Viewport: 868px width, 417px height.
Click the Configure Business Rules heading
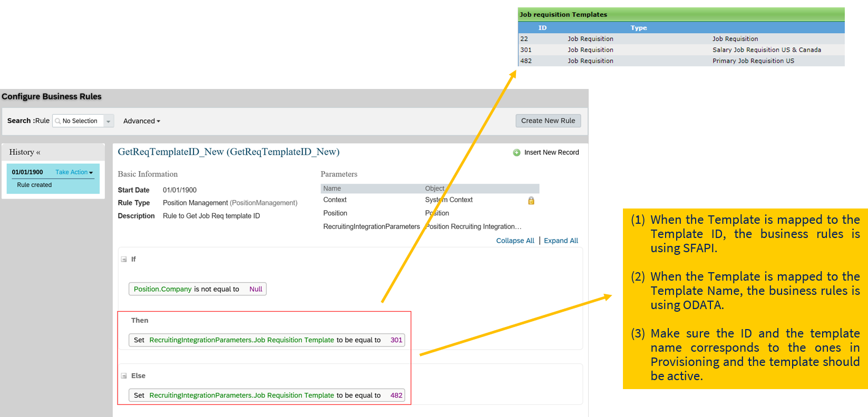pos(52,97)
